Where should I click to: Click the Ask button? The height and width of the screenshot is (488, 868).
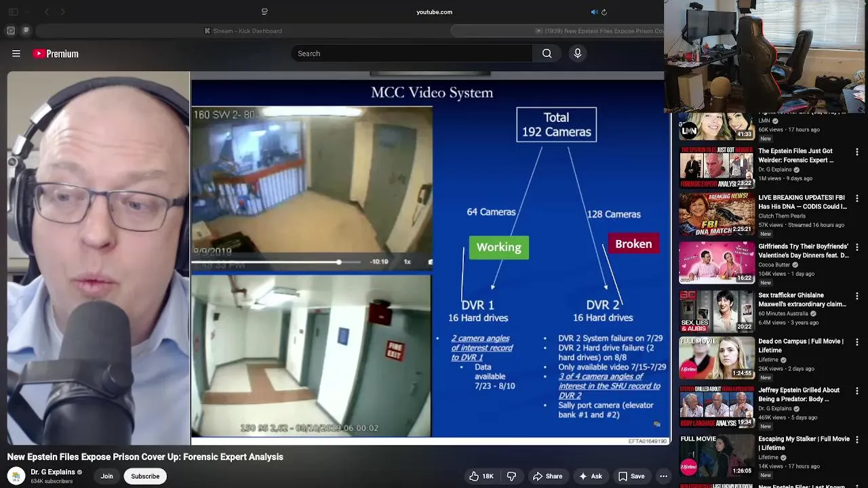[590, 476]
